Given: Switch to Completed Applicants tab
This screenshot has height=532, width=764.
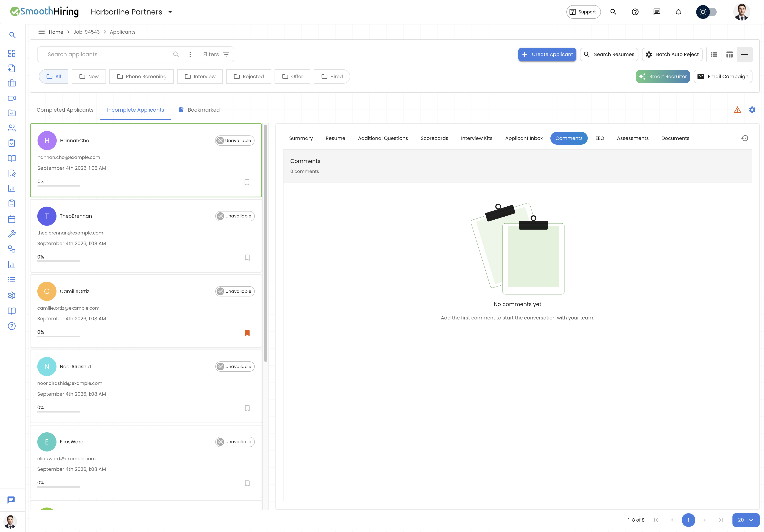Looking at the screenshot, I should tap(65, 110).
